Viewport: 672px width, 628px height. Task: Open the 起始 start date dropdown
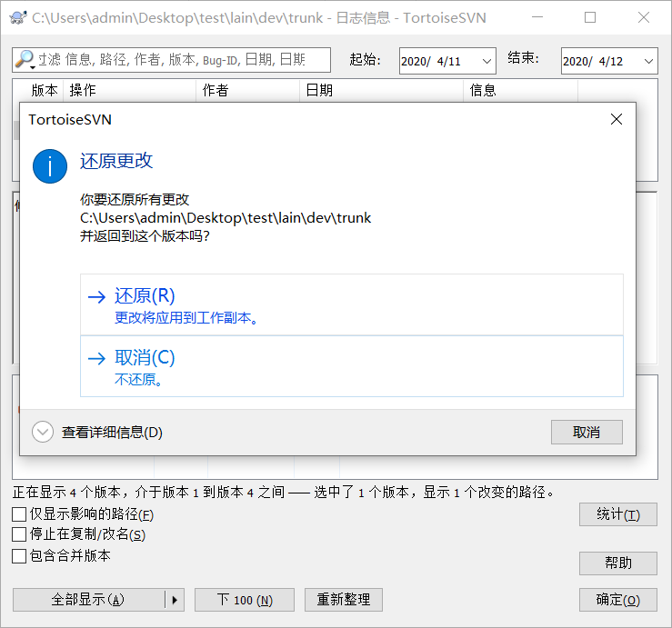click(x=486, y=61)
